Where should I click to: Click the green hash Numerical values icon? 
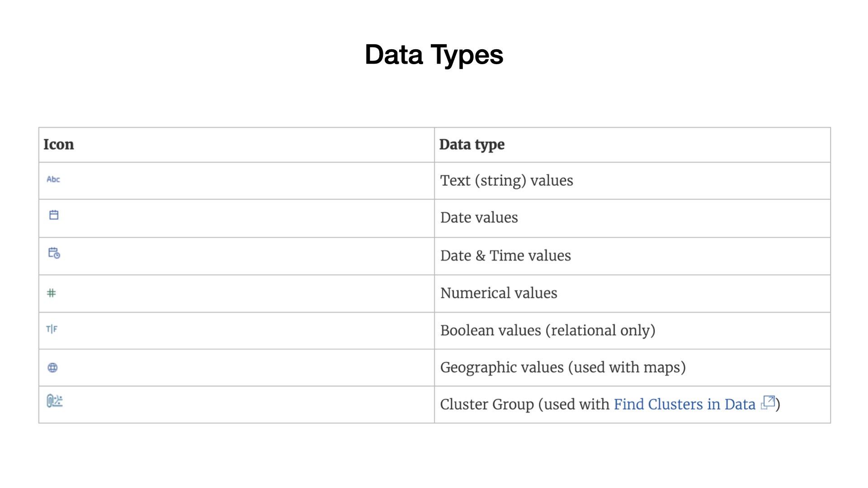click(x=52, y=293)
